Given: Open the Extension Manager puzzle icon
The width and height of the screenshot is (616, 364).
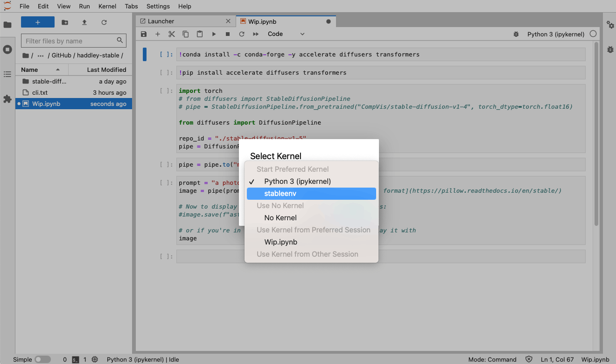Looking at the screenshot, I should [7, 99].
